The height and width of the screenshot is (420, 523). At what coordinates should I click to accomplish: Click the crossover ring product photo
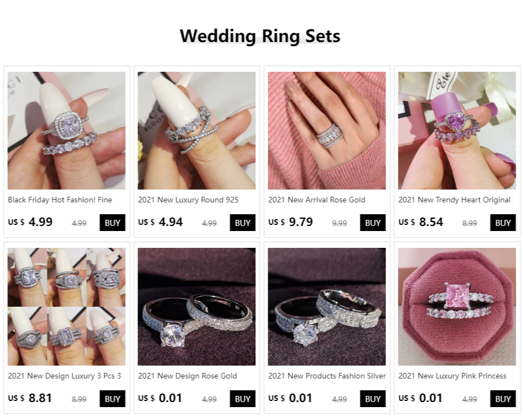coord(196,130)
